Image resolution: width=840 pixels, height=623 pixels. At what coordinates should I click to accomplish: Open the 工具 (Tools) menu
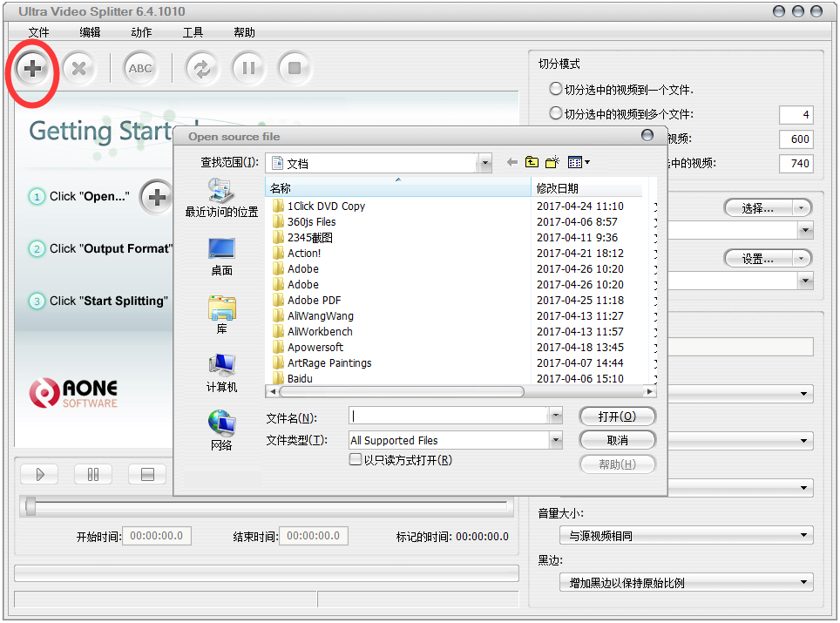tap(193, 32)
